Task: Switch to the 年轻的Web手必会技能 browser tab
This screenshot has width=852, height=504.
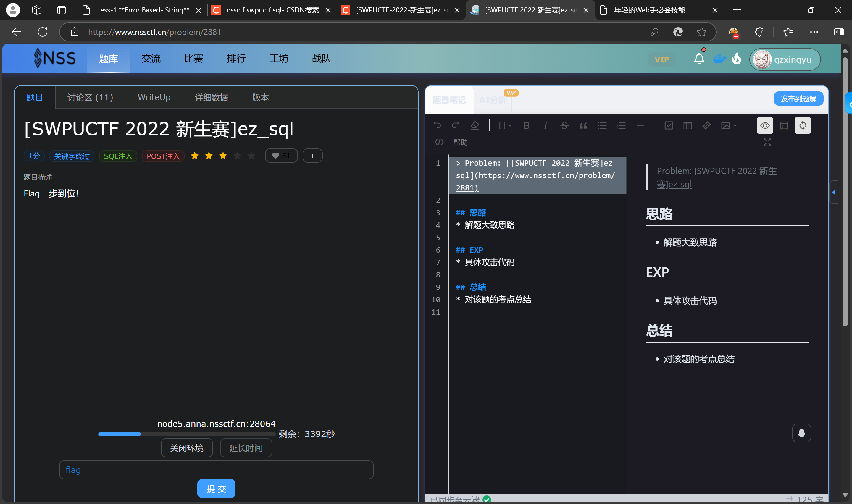Action: point(659,10)
